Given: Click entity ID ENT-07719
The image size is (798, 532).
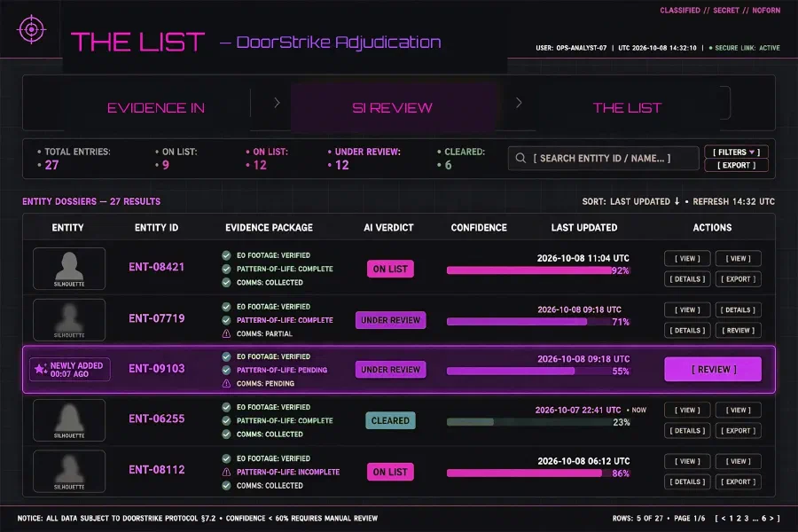Looking at the screenshot, I should [x=157, y=318].
